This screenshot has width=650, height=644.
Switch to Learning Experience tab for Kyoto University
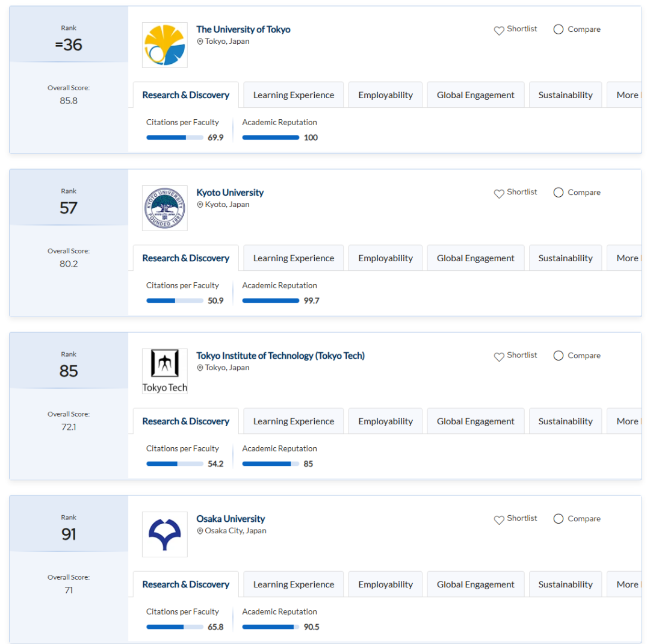tap(294, 258)
